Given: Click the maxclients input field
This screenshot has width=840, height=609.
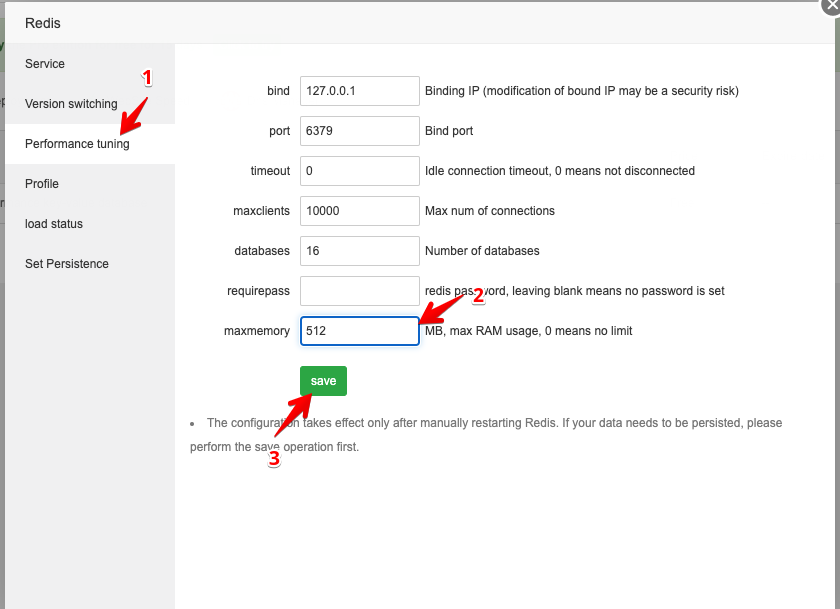Looking at the screenshot, I should pos(359,210).
